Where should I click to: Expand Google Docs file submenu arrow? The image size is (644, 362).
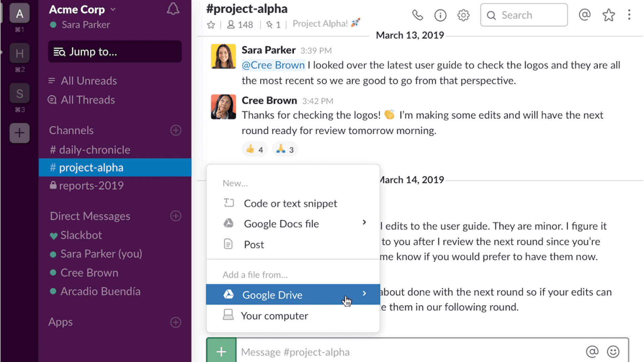coord(364,223)
